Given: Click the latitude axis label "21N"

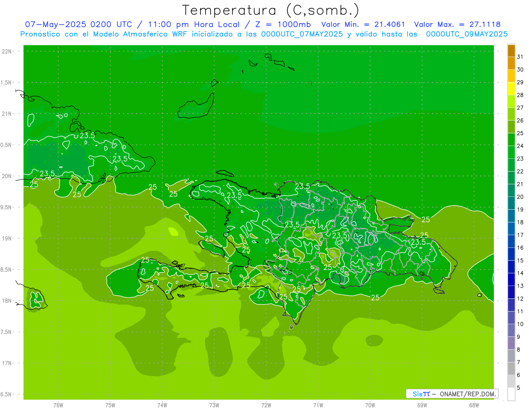Looking at the screenshot, I should 7,114.
